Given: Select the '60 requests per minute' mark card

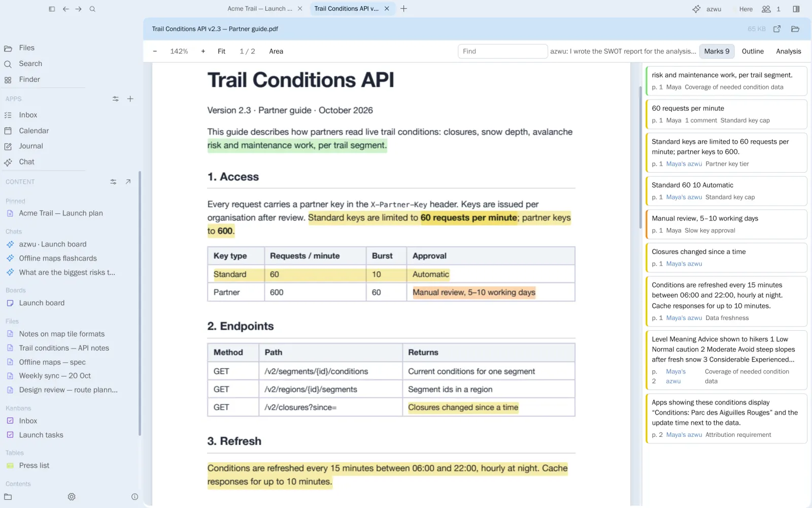Looking at the screenshot, I should [x=726, y=114].
